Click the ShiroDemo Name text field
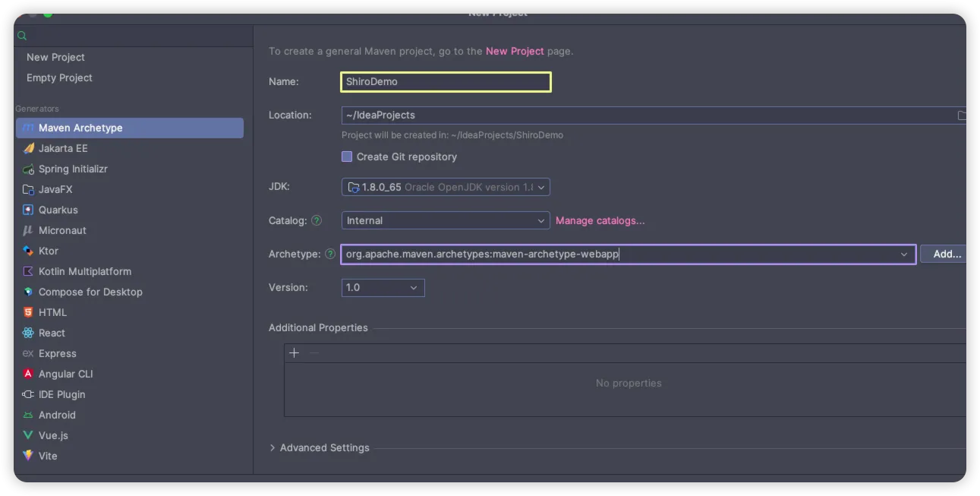Viewport: 980px width, 496px height. pyautogui.click(x=446, y=82)
